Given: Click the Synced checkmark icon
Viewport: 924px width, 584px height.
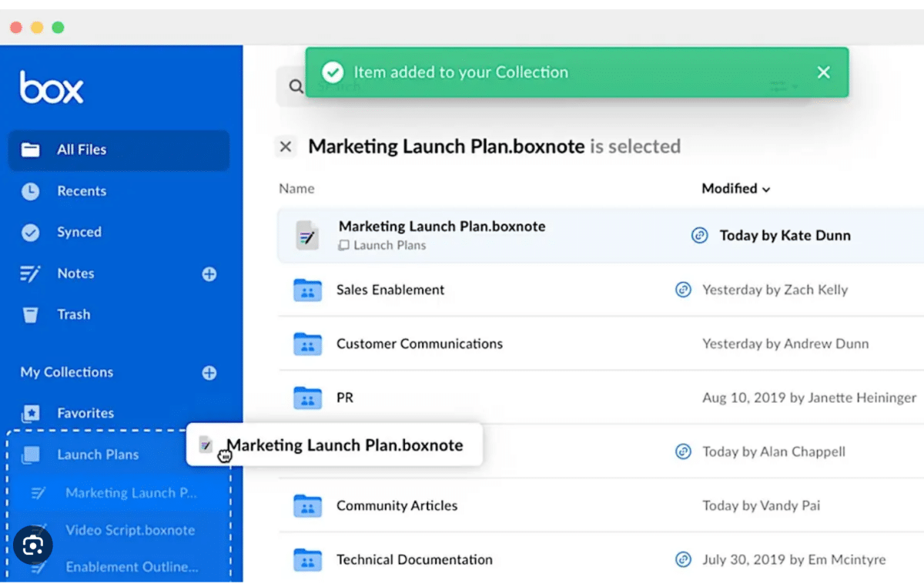Looking at the screenshot, I should (30, 233).
